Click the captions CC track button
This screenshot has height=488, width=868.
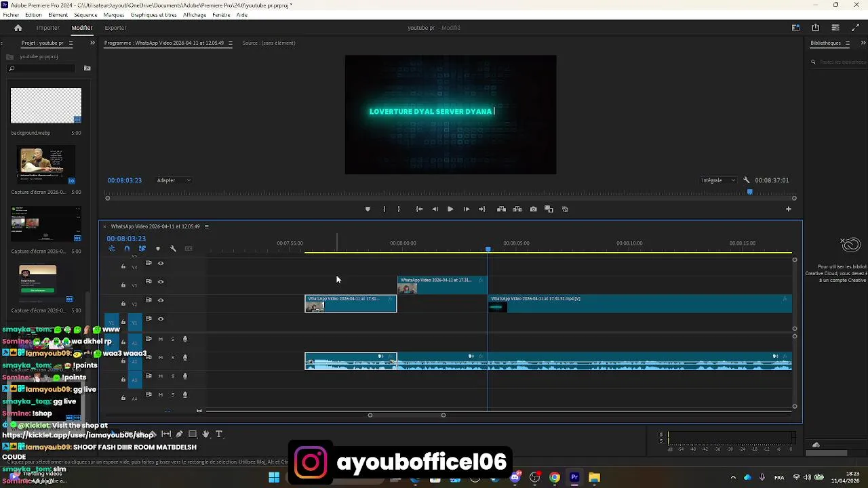pyautogui.click(x=189, y=249)
